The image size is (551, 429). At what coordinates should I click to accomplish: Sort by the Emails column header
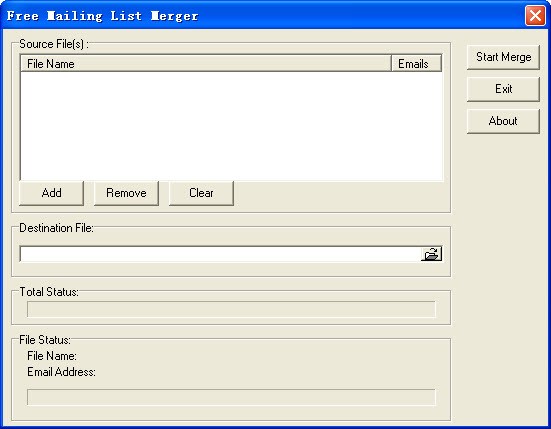tap(416, 64)
